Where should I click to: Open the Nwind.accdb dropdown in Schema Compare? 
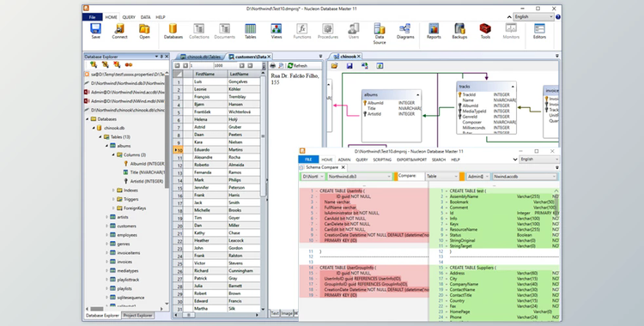[x=525, y=177]
